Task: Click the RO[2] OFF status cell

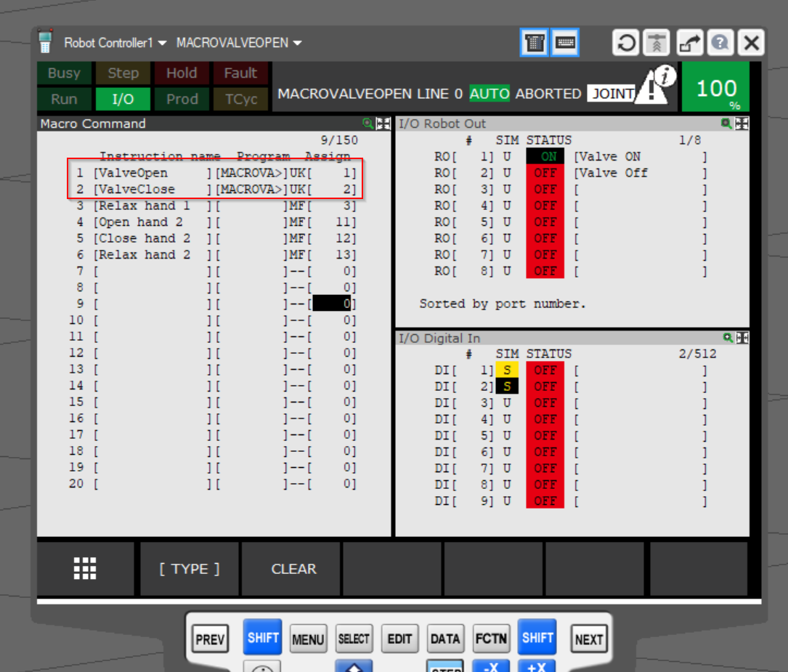Action: click(x=545, y=173)
